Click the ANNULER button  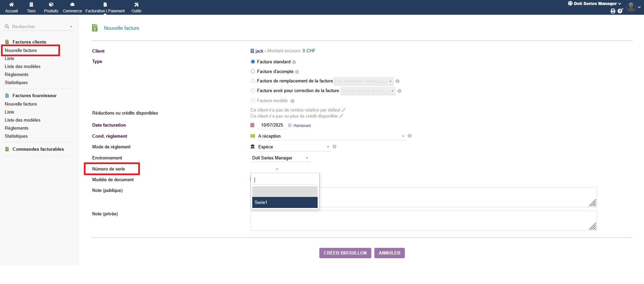point(389,253)
